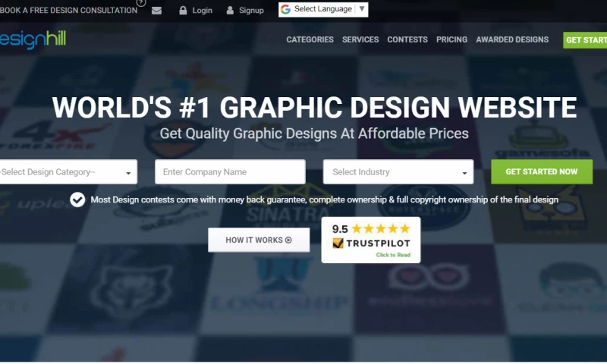Focus the Enter Company Name field

pos(230,171)
